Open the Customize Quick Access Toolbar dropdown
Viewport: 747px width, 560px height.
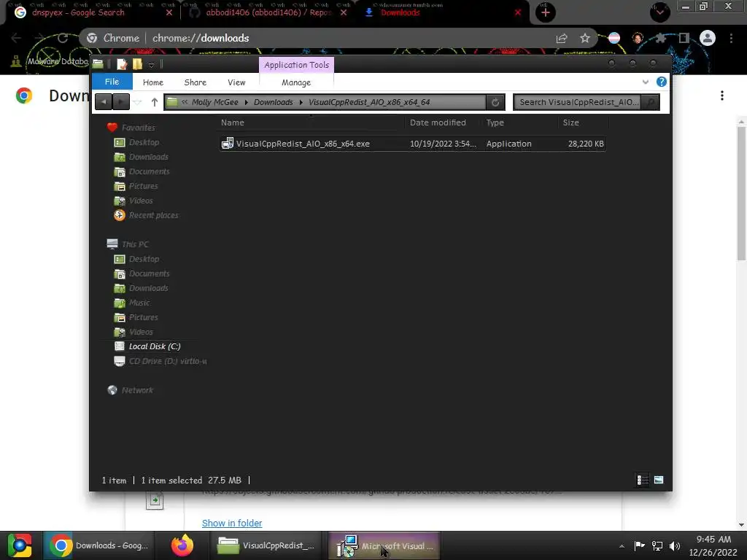click(x=151, y=65)
